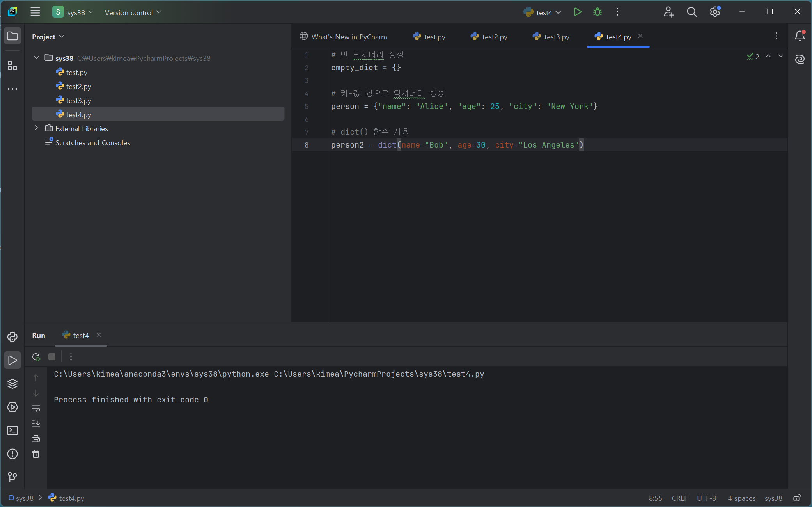Collapse the sys38 project folder
This screenshot has width=812, height=507.
[37, 58]
